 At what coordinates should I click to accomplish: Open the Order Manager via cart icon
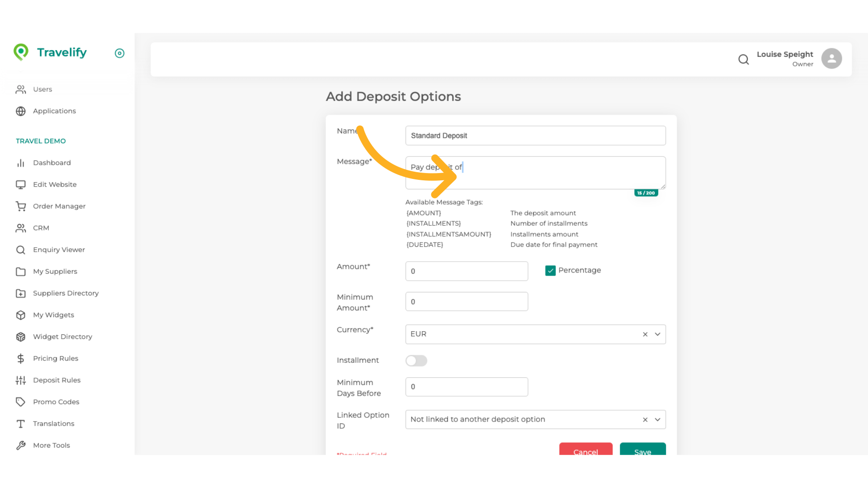click(x=21, y=206)
